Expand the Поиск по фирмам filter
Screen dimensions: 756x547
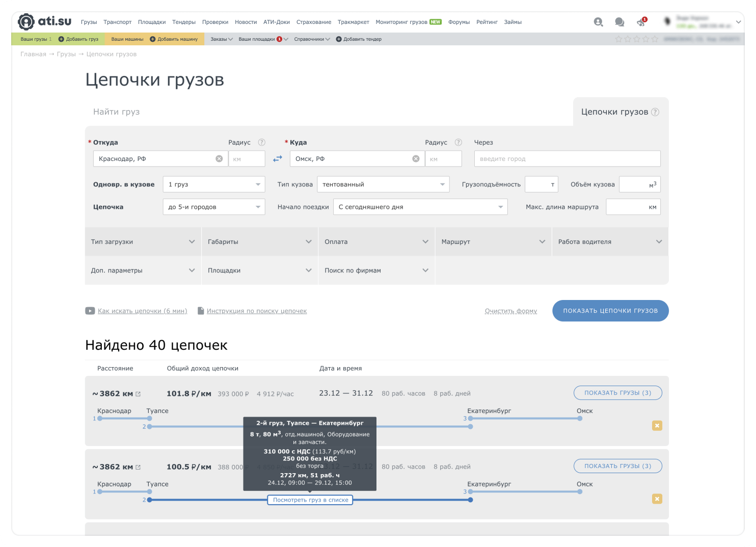click(x=376, y=270)
